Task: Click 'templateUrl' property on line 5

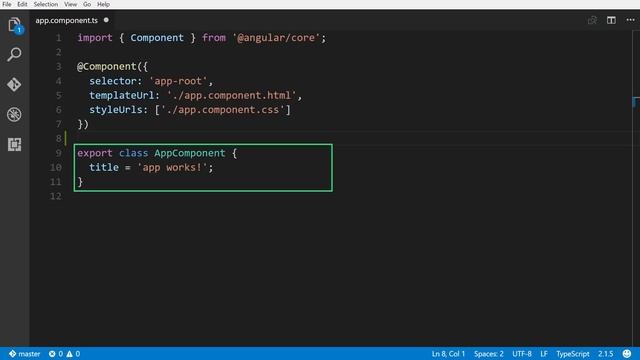Action: [x=122, y=96]
